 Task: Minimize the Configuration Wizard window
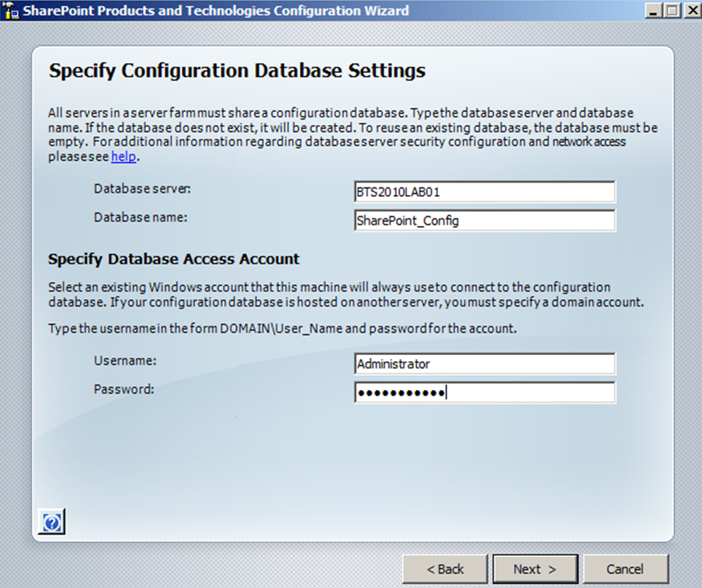pos(652,11)
